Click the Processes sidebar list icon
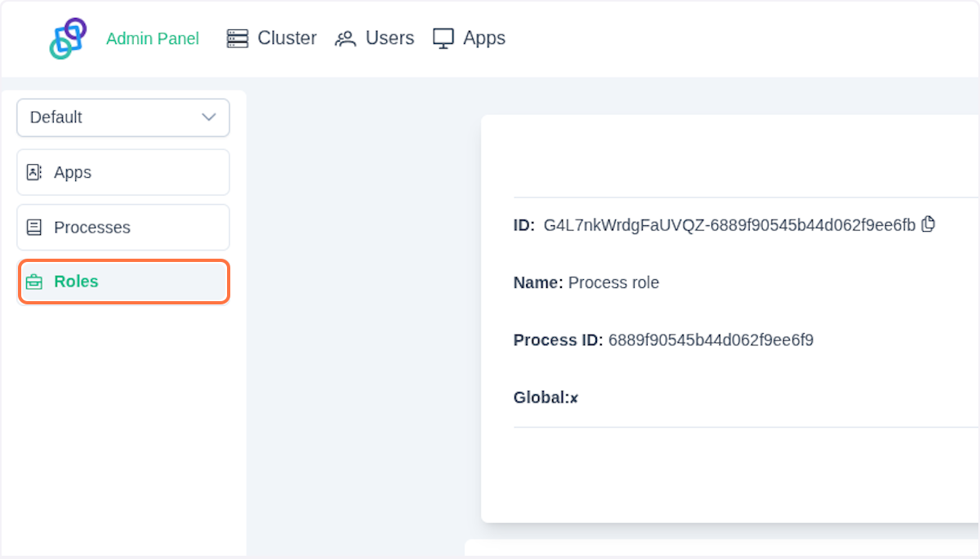This screenshot has height=559, width=980. (x=34, y=228)
